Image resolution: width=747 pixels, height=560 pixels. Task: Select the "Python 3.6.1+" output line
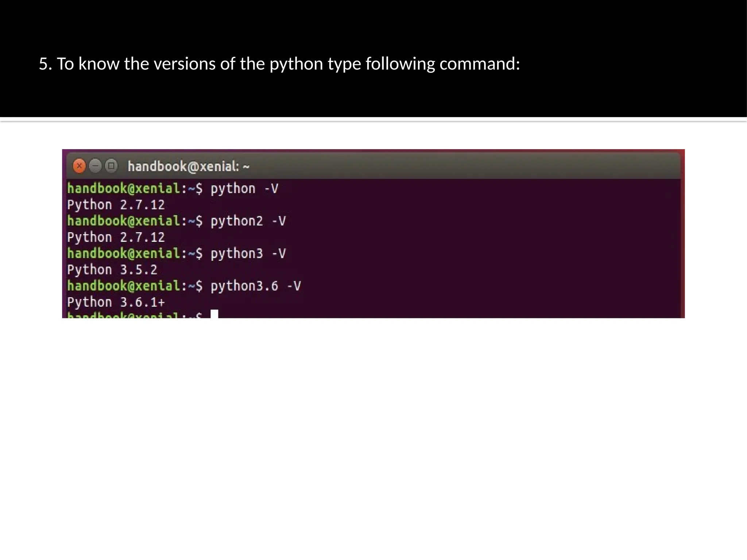(x=116, y=303)
